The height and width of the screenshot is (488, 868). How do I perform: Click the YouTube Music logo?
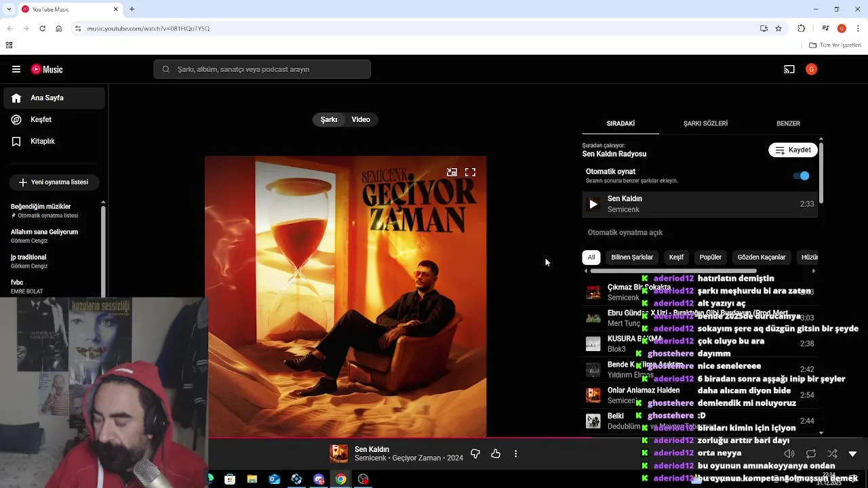click(47, 69)
